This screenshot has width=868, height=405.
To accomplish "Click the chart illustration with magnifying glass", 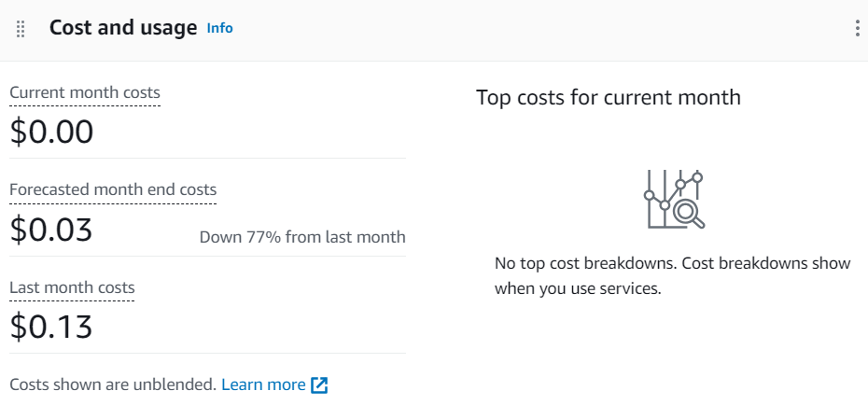I will click(674, 199).
